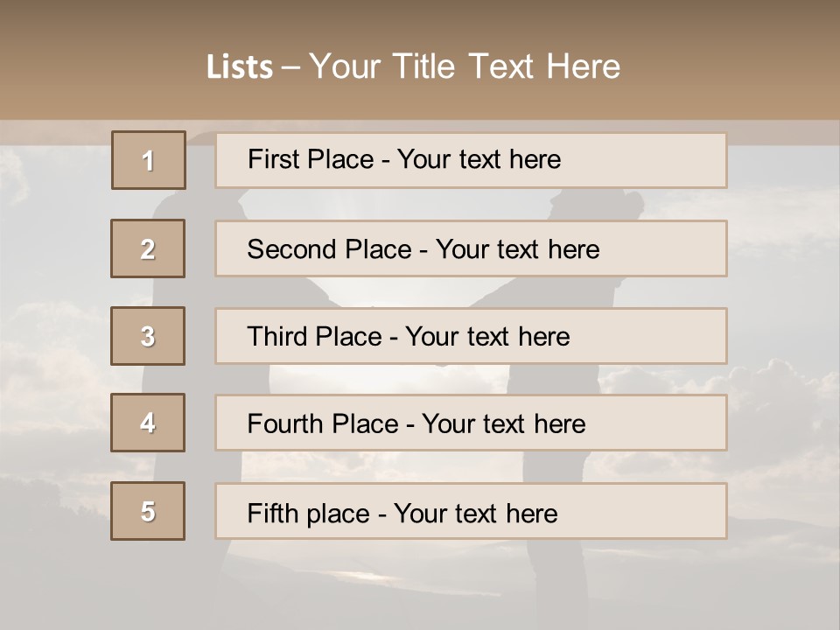Click the number 3 square
Image resolution: width=840 pixels, height=630 pixels.
[148, 336]
